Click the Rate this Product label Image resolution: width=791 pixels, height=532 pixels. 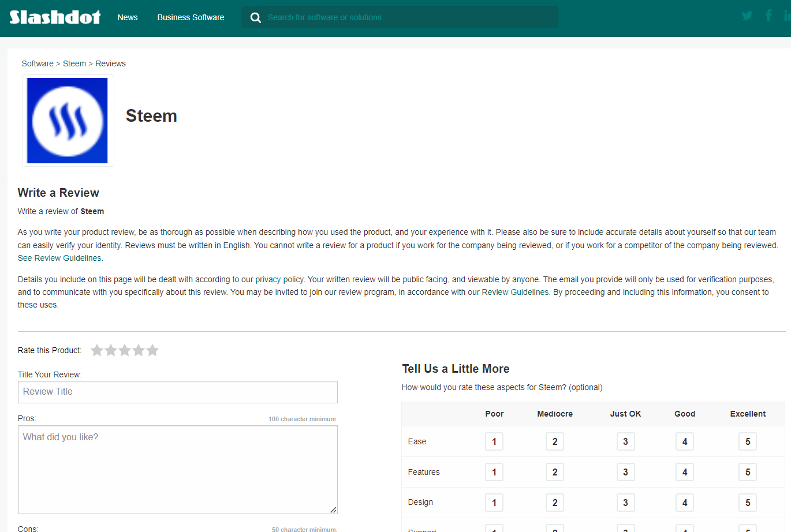click(50, 350)
